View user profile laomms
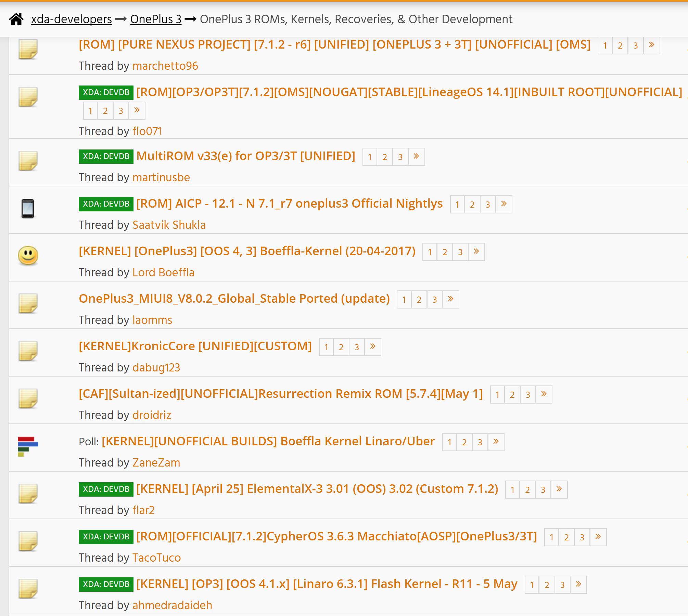The image size is (688, 616). [x=152, y=320]
